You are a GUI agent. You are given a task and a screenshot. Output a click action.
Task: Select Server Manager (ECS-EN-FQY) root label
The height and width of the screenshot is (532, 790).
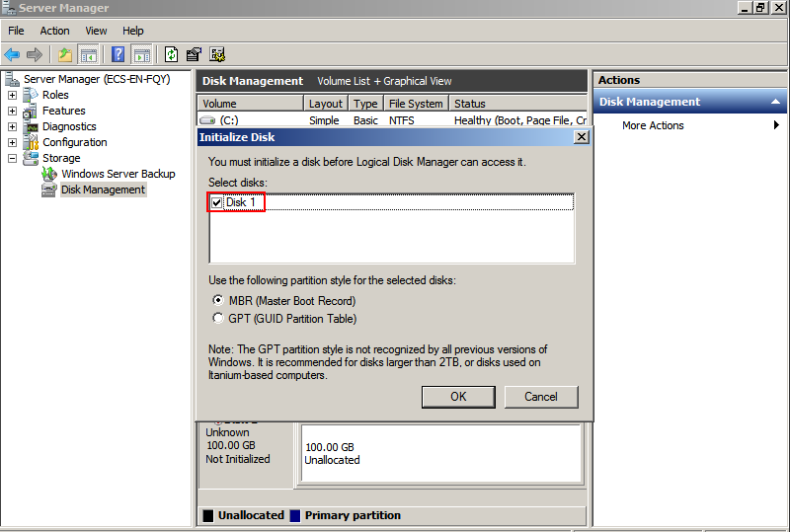click(97, 79)
